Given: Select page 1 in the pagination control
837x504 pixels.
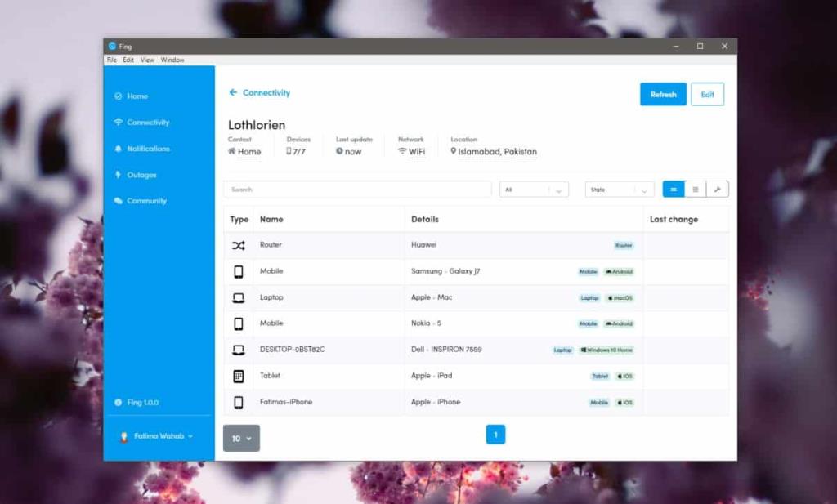Looking at the screenshot, I should (495, 435).
